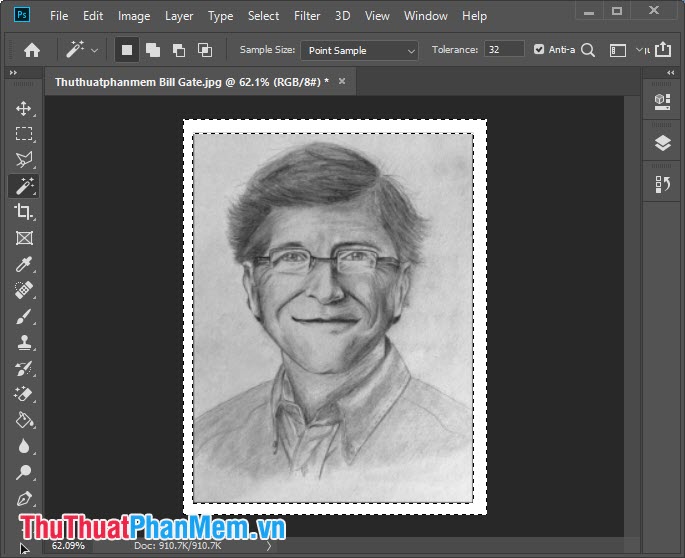Open status bar info arrow
This screenshot has width=685, height=558.
point(269,546)
